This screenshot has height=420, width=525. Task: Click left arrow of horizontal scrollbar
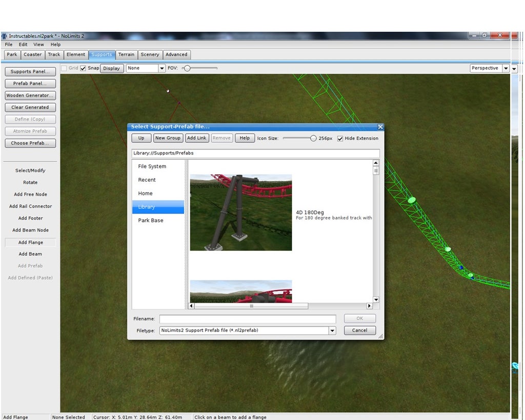[x=192, y=306]
